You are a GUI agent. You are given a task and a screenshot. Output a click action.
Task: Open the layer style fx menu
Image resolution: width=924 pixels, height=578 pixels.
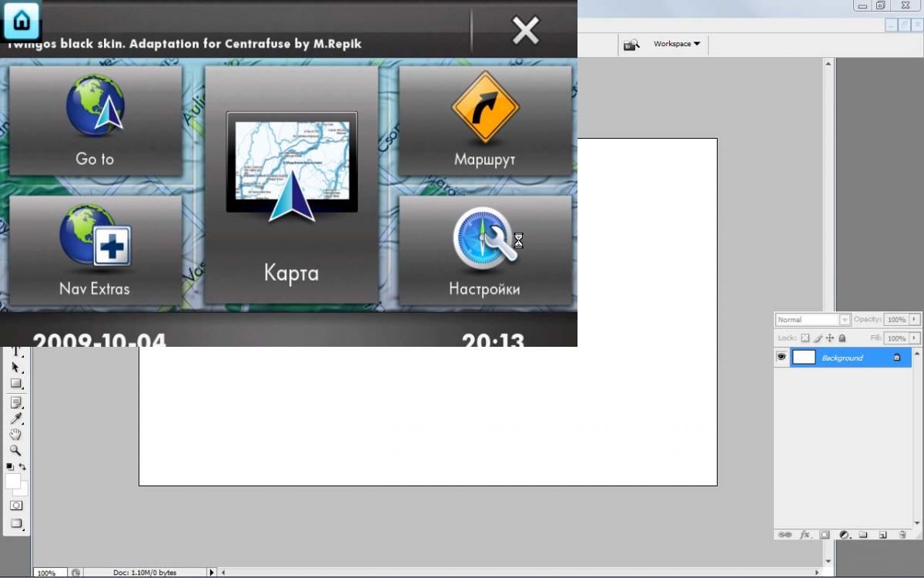[805, 534]
